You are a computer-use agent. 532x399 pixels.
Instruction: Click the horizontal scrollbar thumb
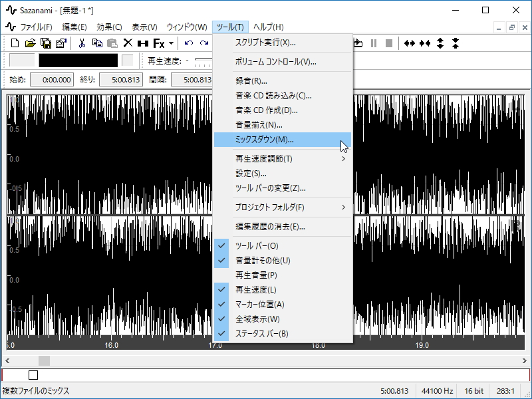pos(44,360)
